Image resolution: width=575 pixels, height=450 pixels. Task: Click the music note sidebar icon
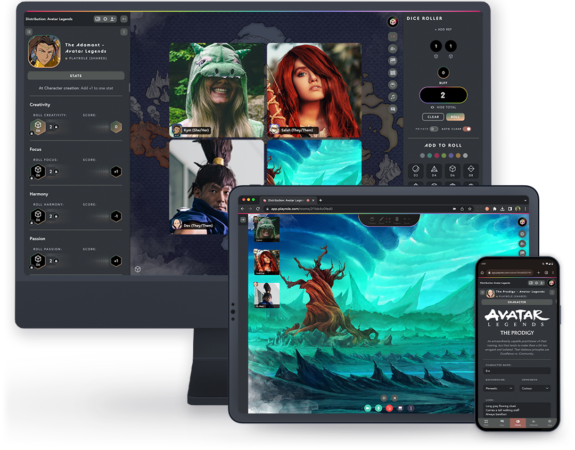tap(393, 97)
